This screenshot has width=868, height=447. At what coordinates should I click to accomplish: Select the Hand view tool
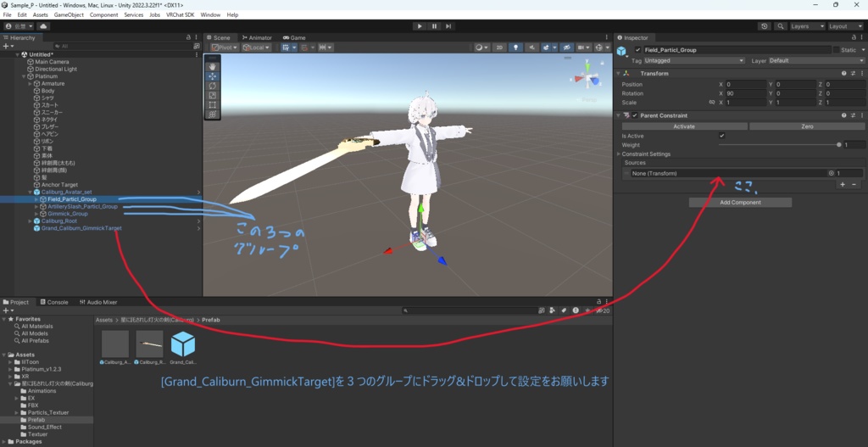tap(213, 67)
